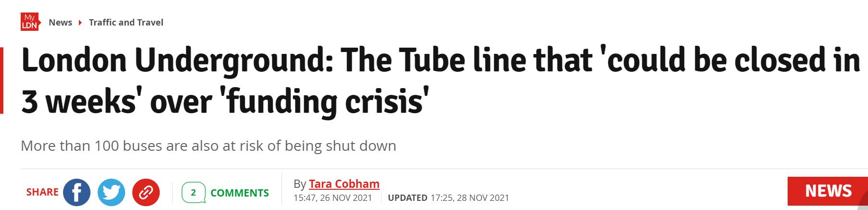Viewport: 868px width, 210px height.
Task: Click the word 'By' before the author
Action: [299, 184]
